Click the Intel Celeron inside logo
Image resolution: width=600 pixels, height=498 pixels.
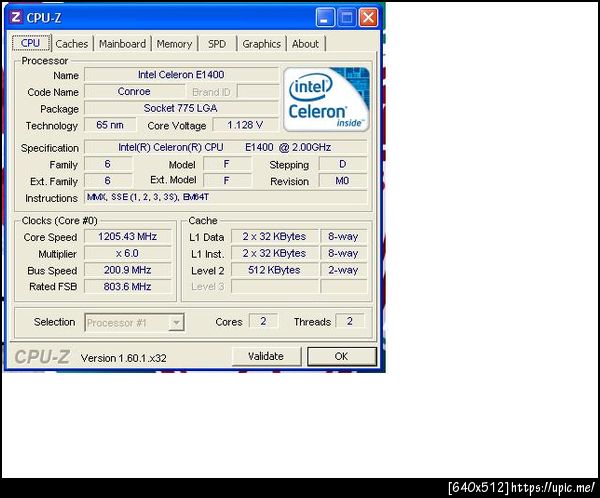pos(326,100)
